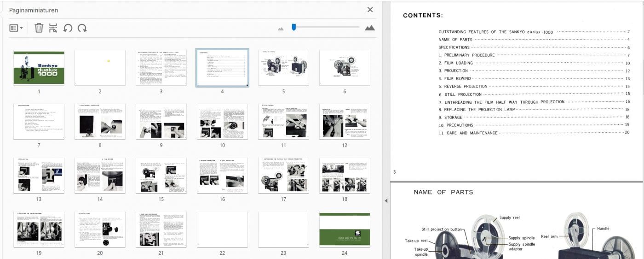Rotate selected page counterclockwise
This screenshot has height=259, width=644.
click(x=68, y=28)
